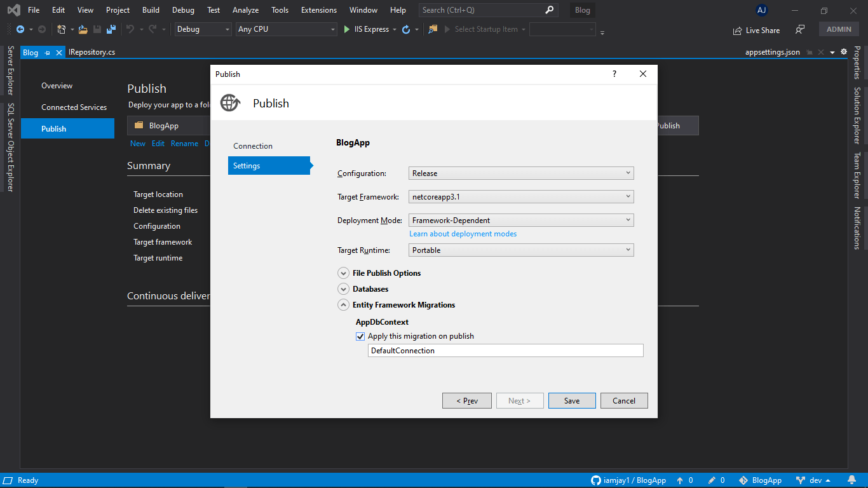Open the File menu
Image resolution: width=868 pixels, height=488 pixels.
[34, 10]
